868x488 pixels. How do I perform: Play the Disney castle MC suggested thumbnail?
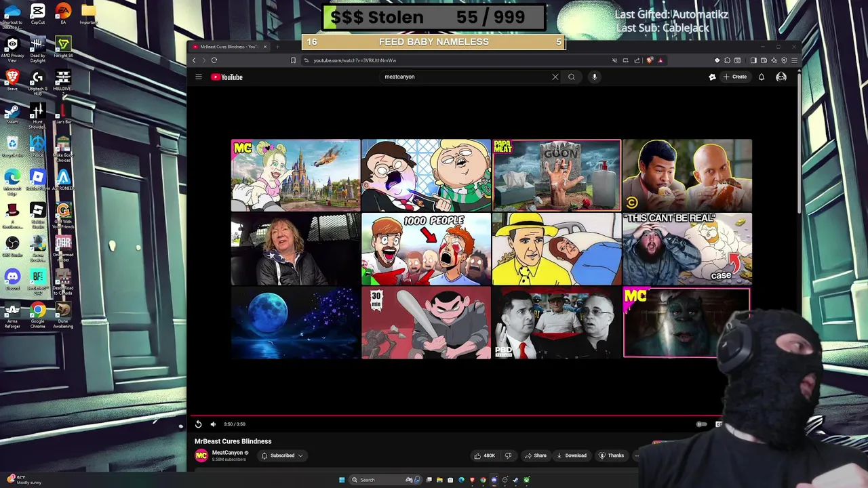296,176
